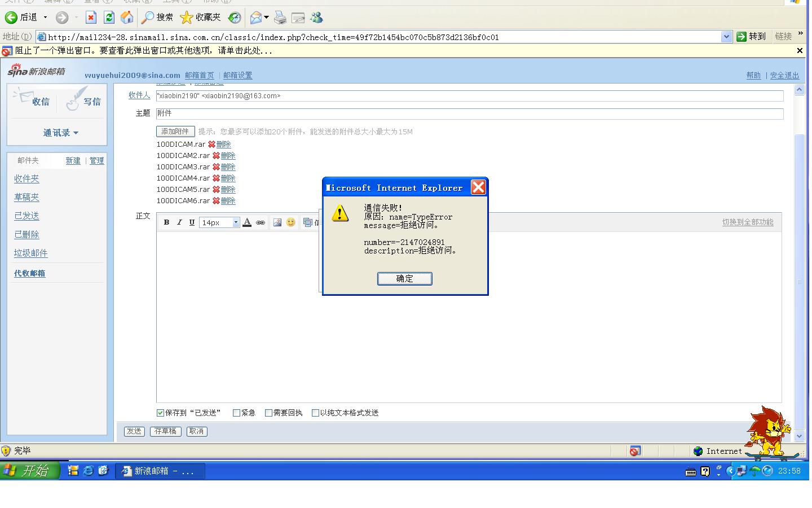Apply bold in the editor toolbar
The width and height of the screenshot is (812, 508).
coord(166,222)
